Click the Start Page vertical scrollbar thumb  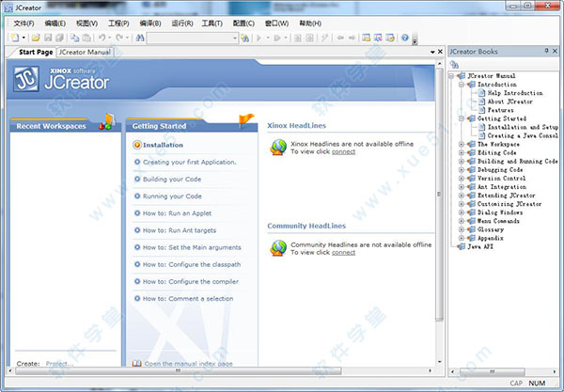(439, 195)
